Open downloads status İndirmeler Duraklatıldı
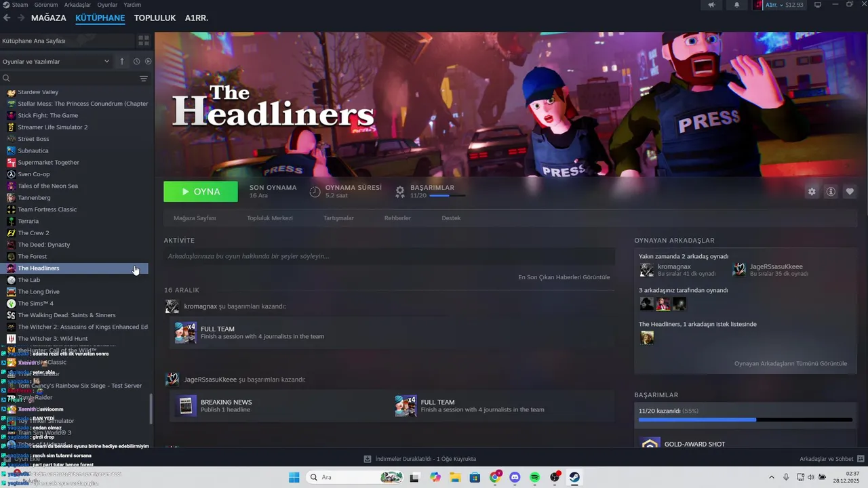 420,459
